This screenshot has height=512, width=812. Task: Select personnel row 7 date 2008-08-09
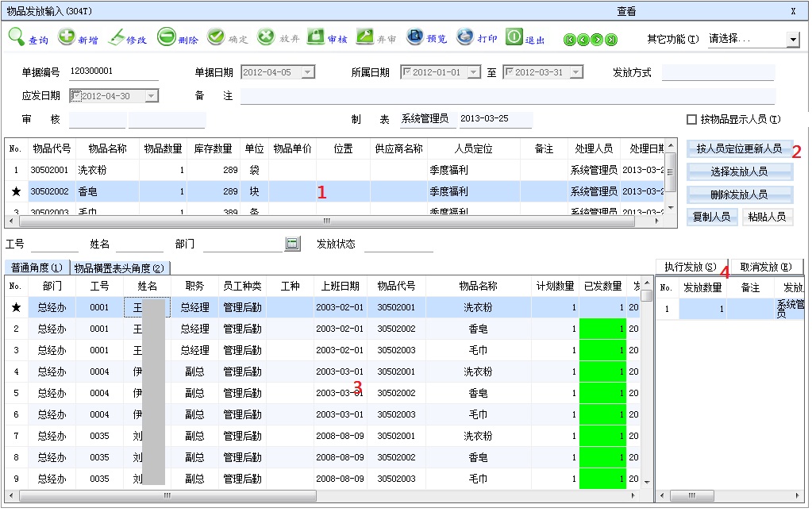[340, 437]
